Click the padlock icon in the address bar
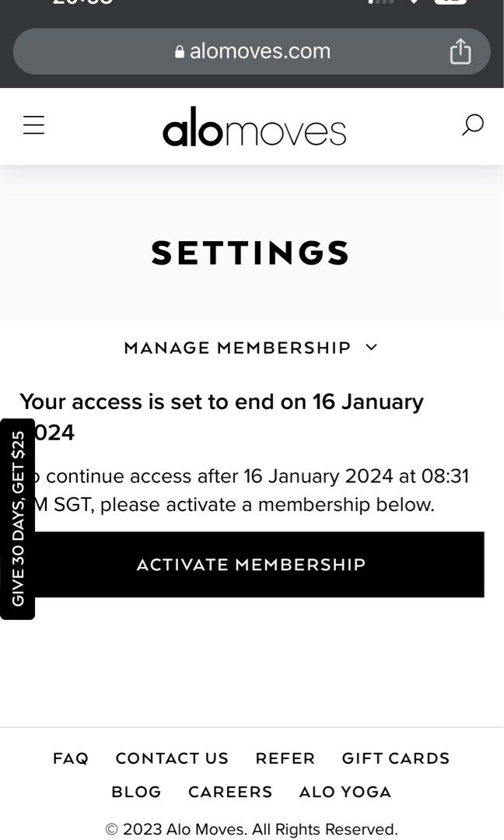 [179, 51]
